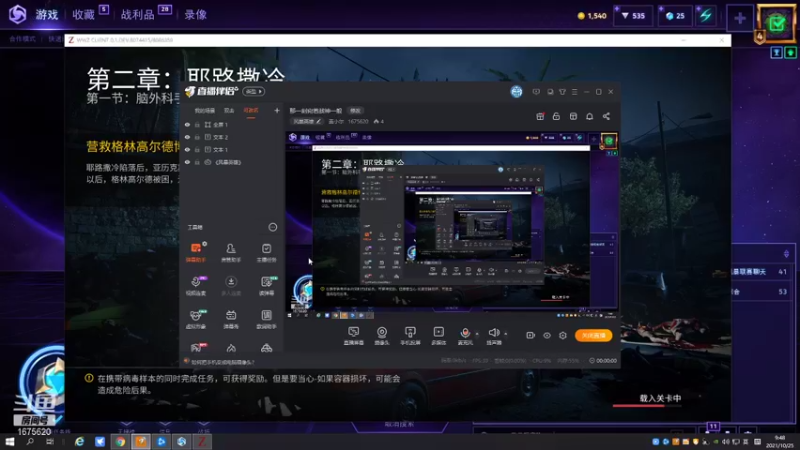
Task: Open the toolbox tool with the 'NEW' badge in second row
Action: (267, 286)
